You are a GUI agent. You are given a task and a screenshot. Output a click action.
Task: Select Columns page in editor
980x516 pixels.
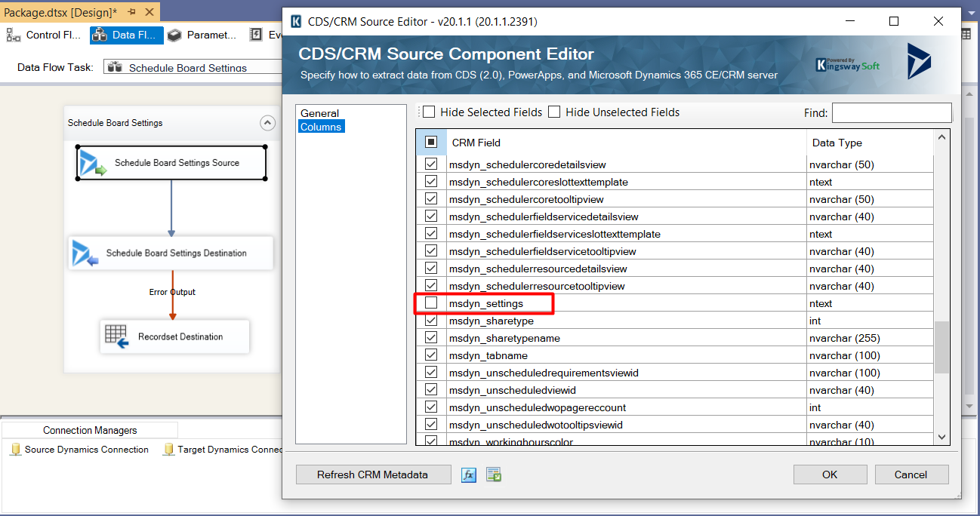(321, 127)
